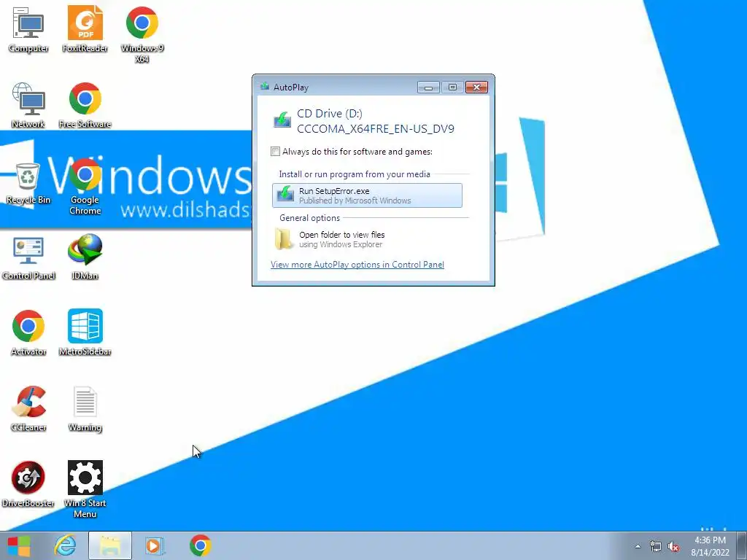Choose Open folder to view files

pos(367,239)
